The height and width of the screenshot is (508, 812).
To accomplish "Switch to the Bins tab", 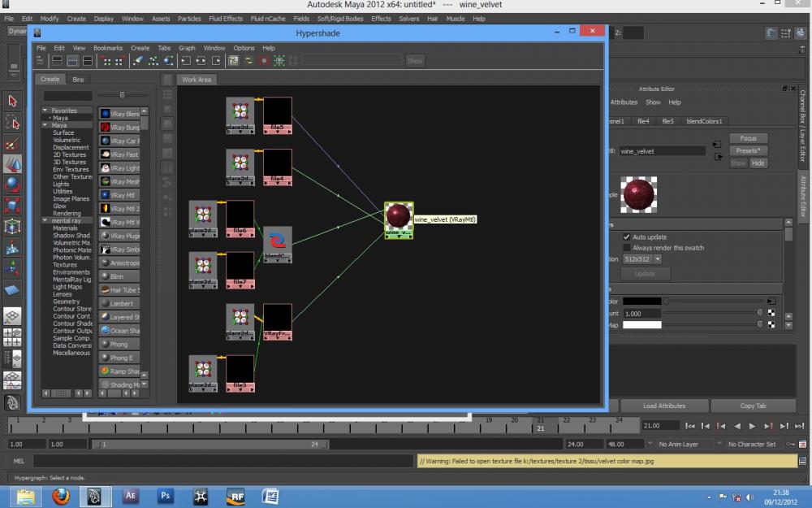I will pos(78,80).
